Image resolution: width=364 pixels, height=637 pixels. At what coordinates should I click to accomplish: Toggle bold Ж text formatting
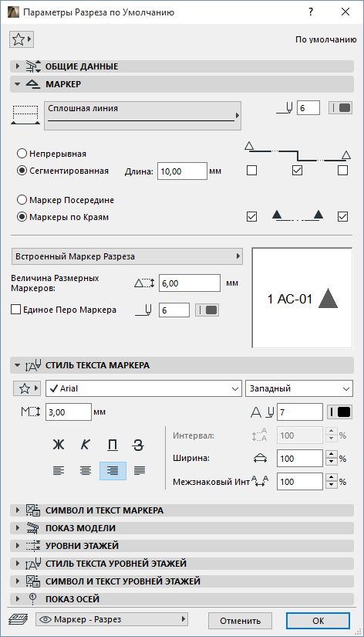[59, 445]
